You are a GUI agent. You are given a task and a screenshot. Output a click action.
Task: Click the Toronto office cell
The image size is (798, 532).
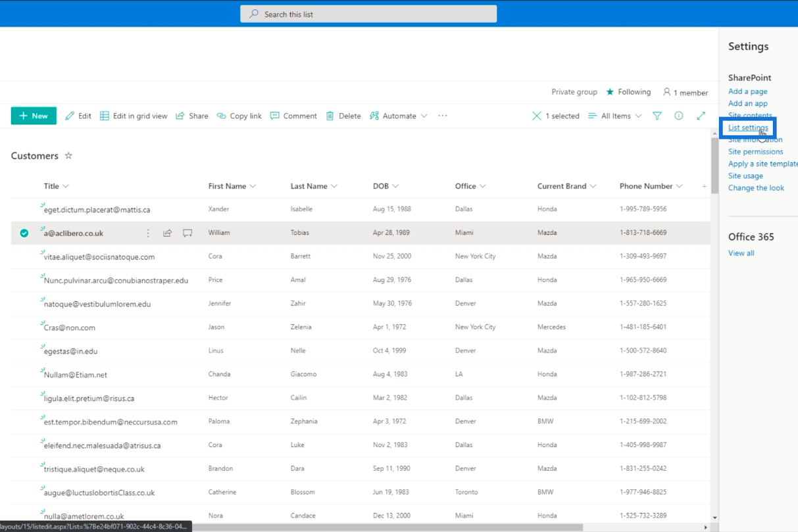click(x=466, y=492)
